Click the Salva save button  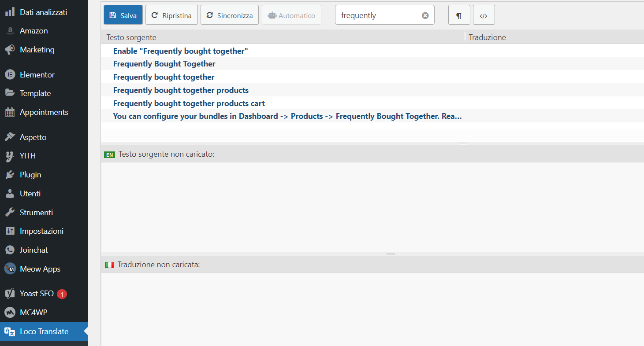click(x=123, y=15)
